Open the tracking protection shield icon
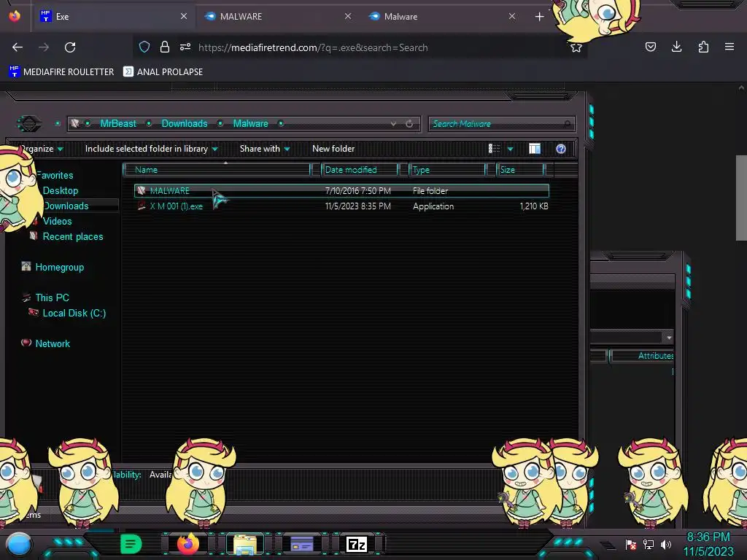The width and height of the screenshot is (747, 560). pos(144,47)
